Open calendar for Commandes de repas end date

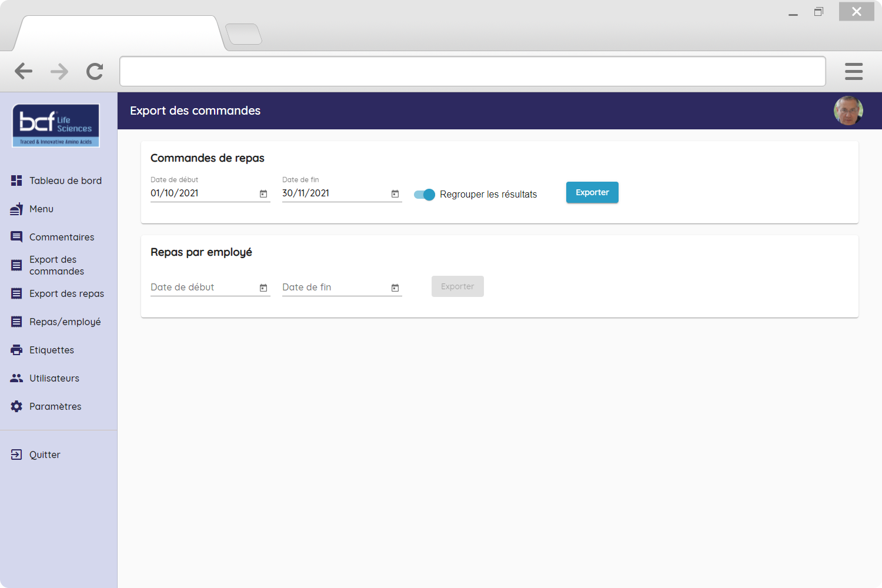click(395, 193)
